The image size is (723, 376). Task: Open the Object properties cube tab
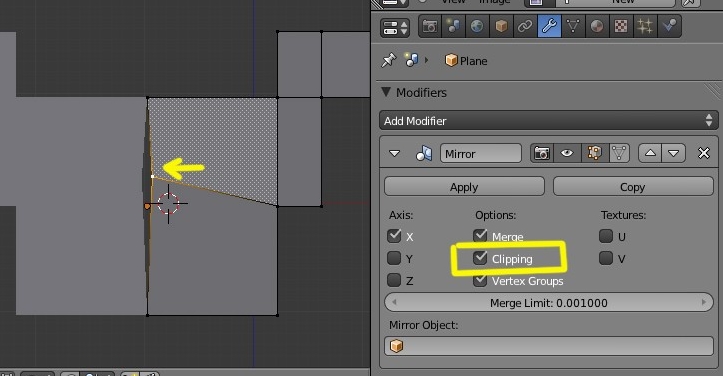(x=501, y=26)
